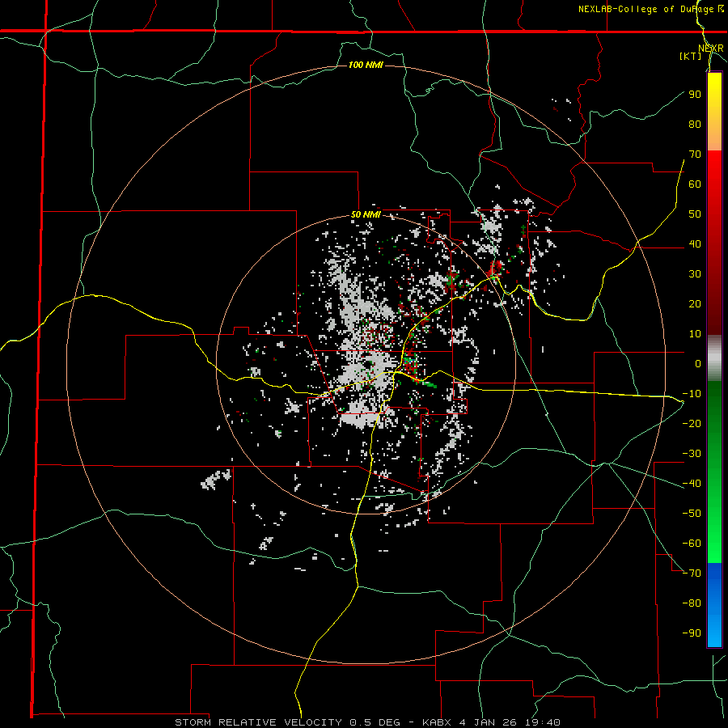Click the red segment of the color bar

tap(714, 243)
